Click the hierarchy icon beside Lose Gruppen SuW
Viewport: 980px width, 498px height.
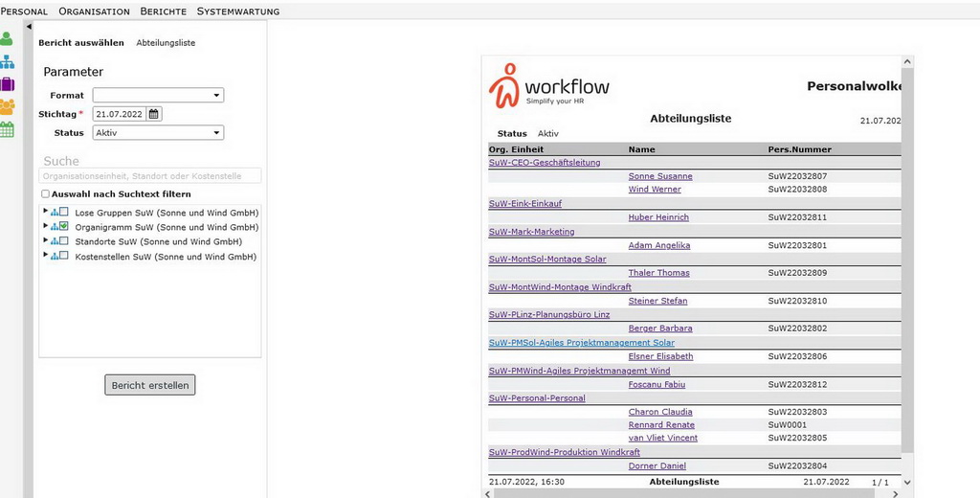pyautogui.click(x=55, y=213)
